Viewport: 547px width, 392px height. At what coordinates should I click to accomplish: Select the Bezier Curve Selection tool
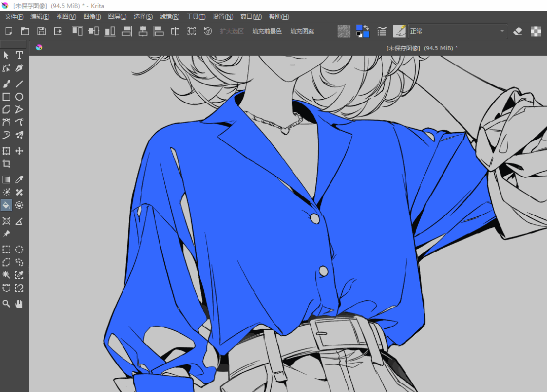(x=6, y=288)
